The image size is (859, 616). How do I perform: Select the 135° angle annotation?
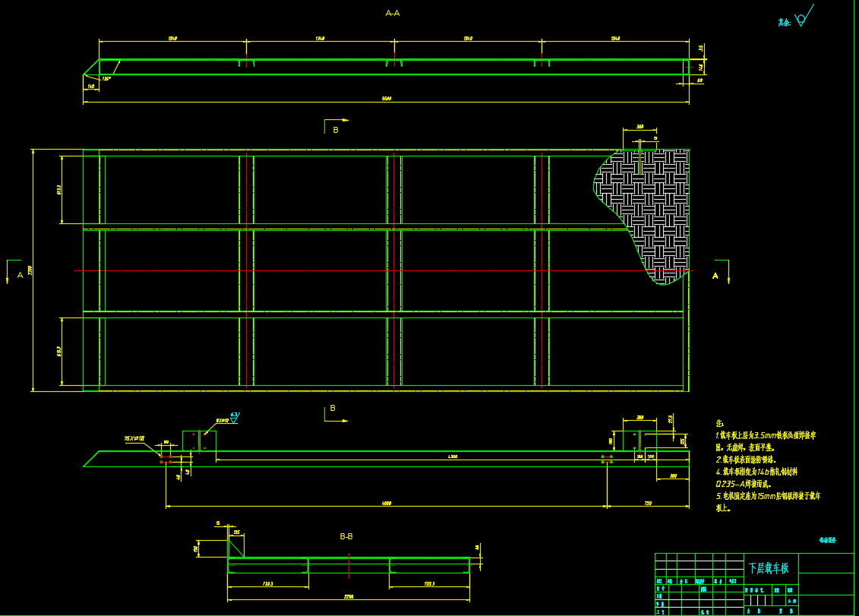click(106, 78)
